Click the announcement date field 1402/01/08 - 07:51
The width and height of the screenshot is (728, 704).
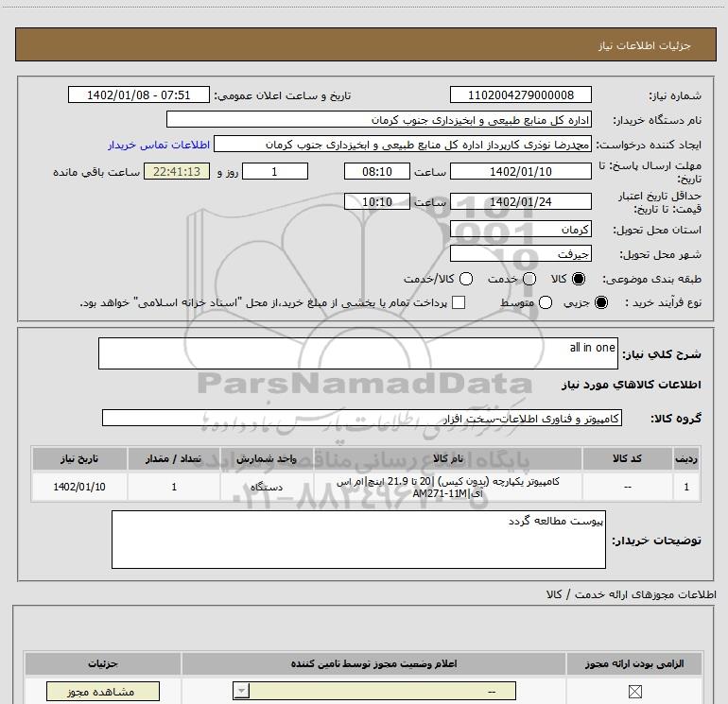pos(139,94)
